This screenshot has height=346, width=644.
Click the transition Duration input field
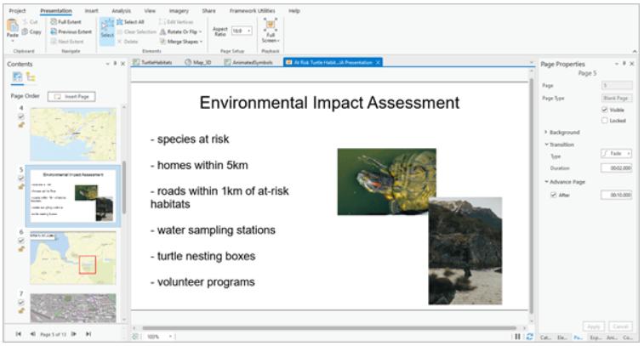coord(617,167)
